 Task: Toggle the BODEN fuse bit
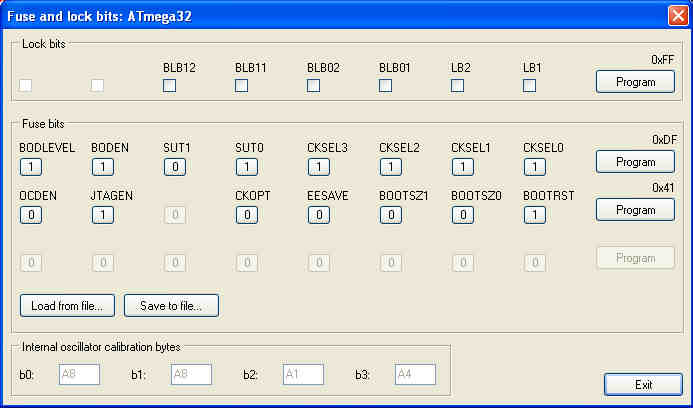point(103,167)
